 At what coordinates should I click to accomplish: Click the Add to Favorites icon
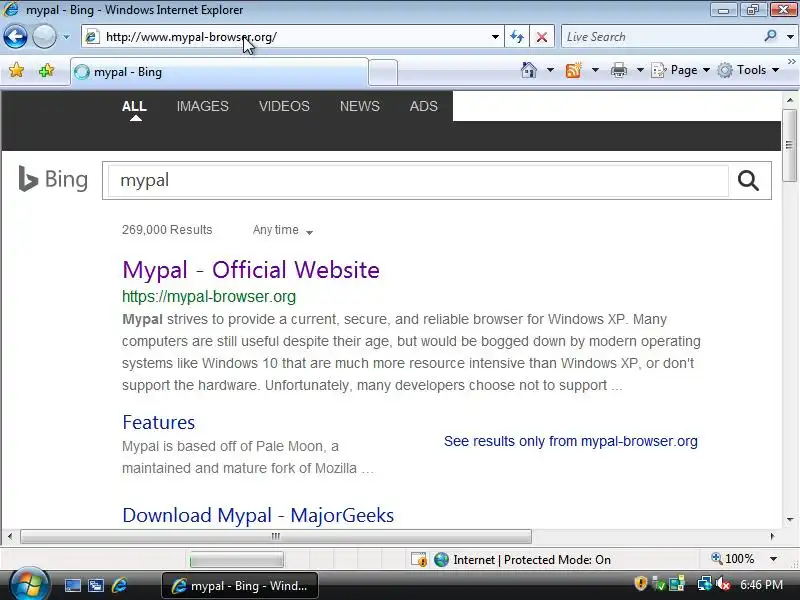46,70
